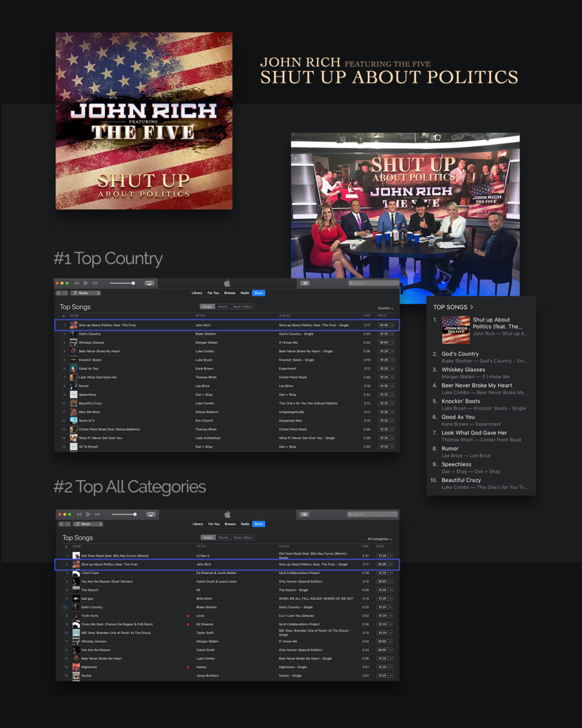
Task: Select Songs segment in the All Categories window
Action: coord(208,537)
